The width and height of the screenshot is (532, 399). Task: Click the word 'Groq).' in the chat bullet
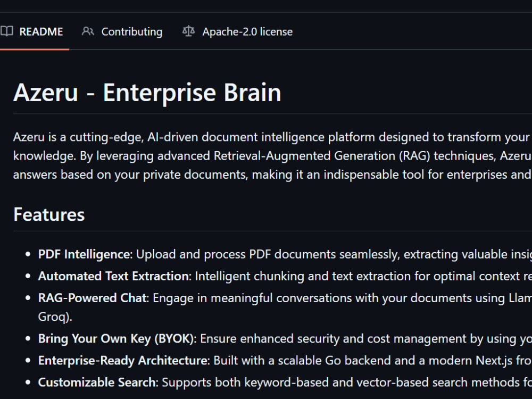(55, 317)
